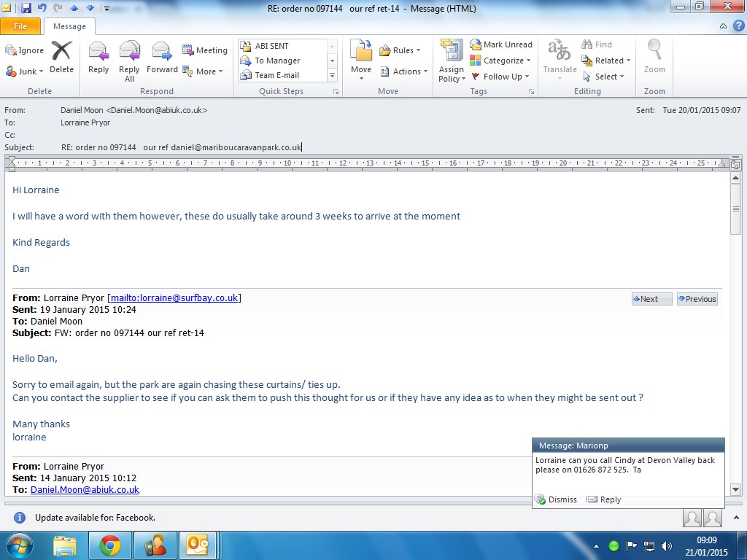747x560 pixels.
Task: Minimize the ribbon with the caret
Action: 723,26
